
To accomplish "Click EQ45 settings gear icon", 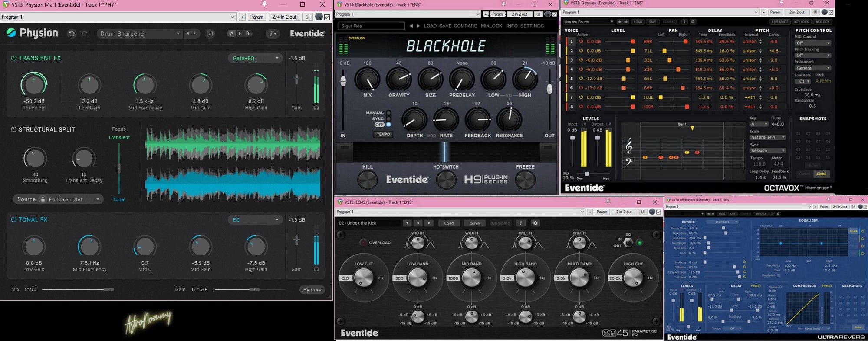I will coord(535,223).
